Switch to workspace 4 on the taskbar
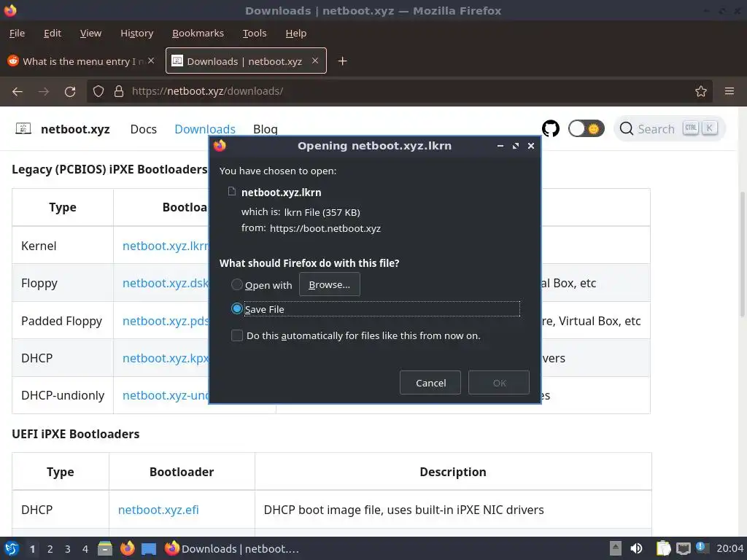The image size is (747, 560). click(x=85, y=549)
